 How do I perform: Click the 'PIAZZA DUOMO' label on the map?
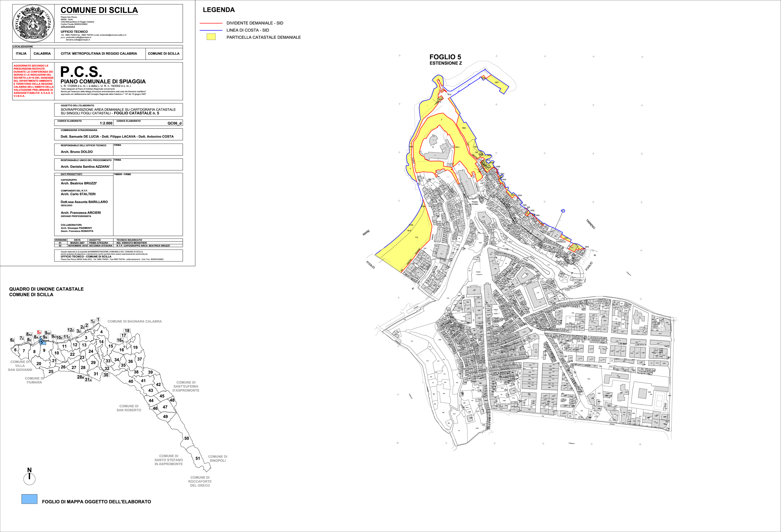474,203
